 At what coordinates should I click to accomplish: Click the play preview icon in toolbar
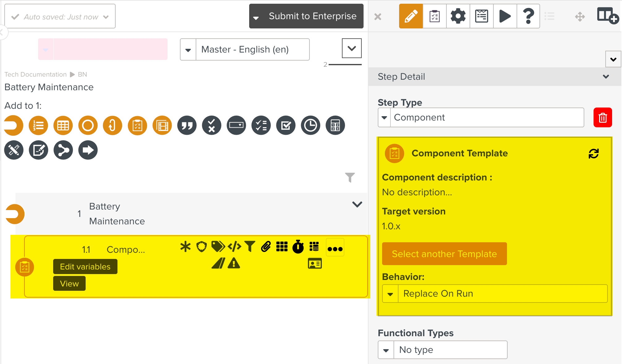tap(505, 16)
